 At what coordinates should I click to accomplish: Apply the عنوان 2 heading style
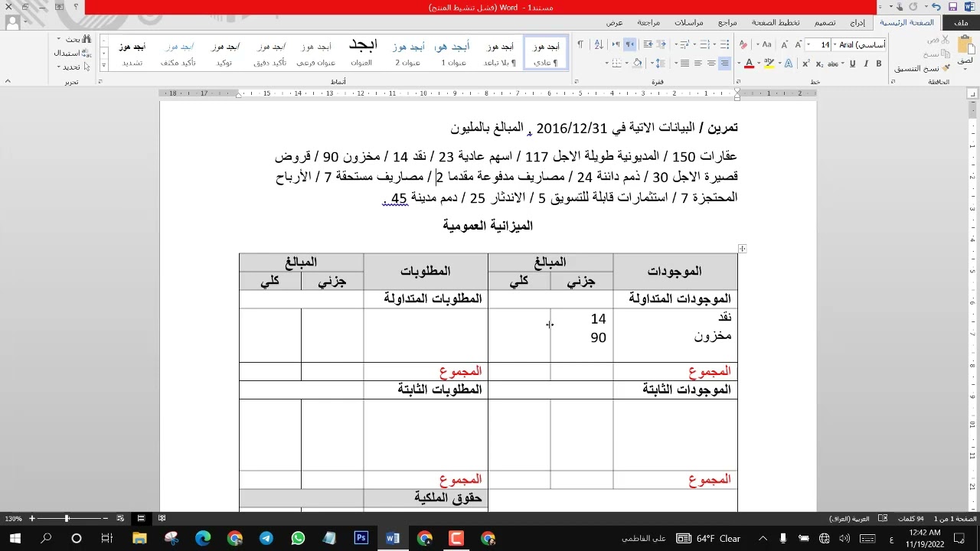point(408,54)
